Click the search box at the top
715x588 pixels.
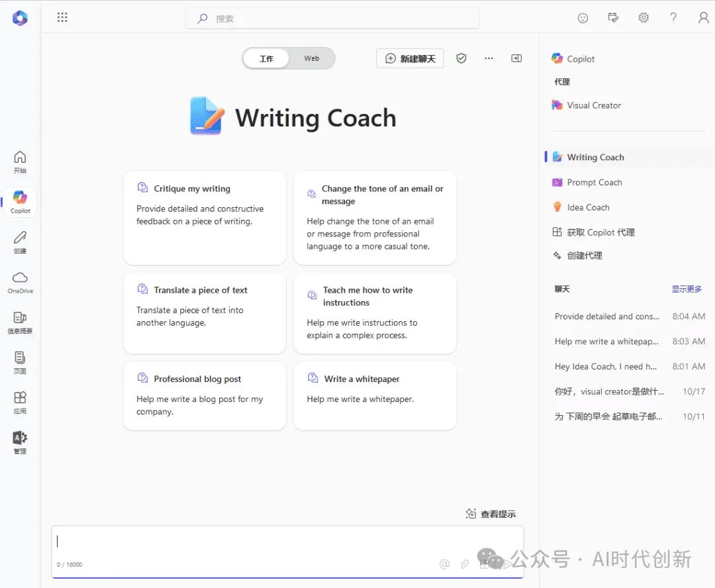tap(332, 19)
